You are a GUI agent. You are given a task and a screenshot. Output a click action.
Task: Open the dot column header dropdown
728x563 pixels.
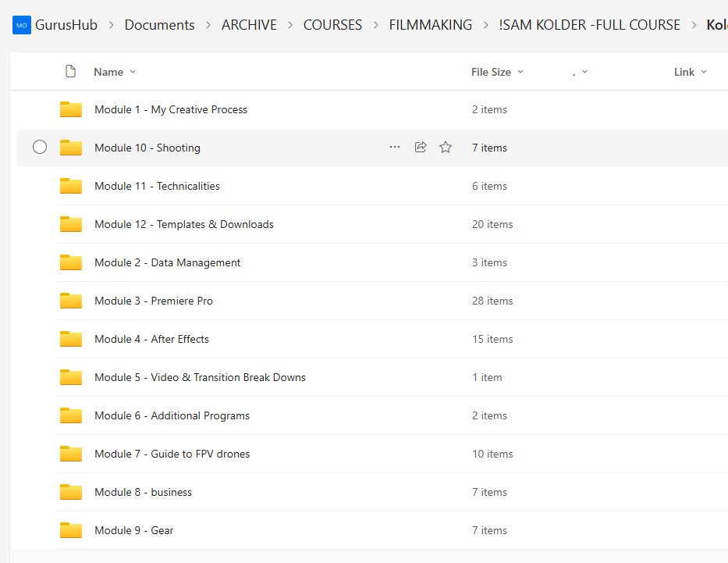point(580,72)
